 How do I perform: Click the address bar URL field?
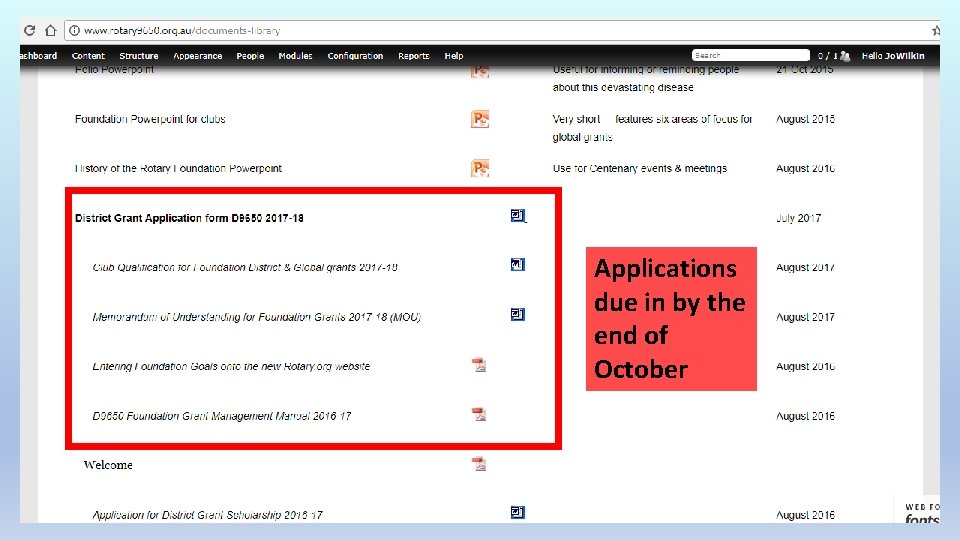point(502,30)
